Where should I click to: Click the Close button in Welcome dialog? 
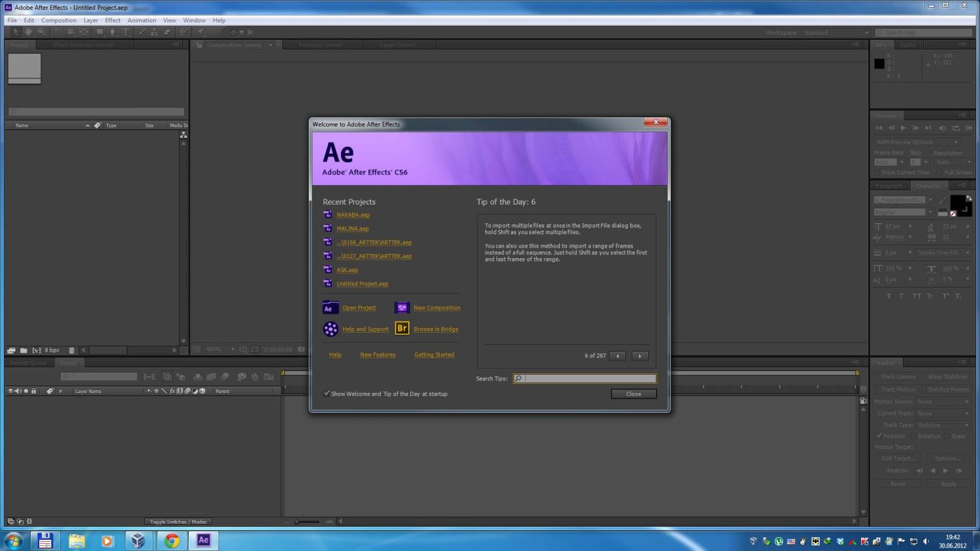coord(634,394)
